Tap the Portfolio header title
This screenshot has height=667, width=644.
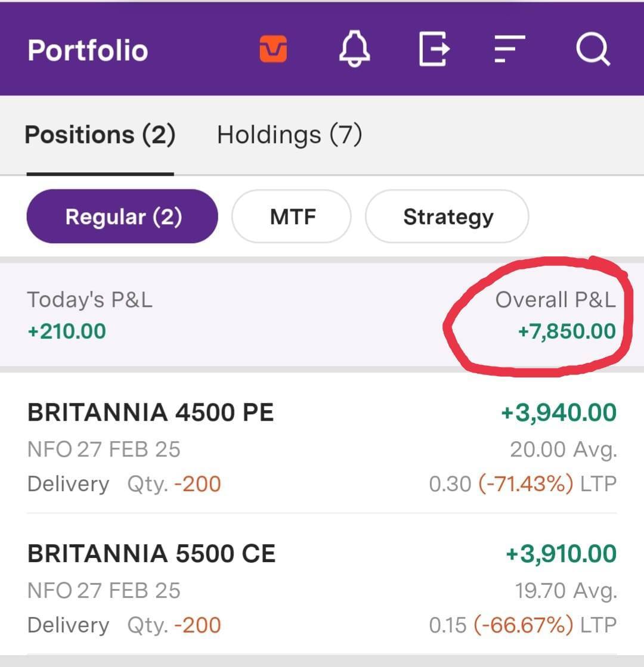pyautogui.click(x=88, y=51)
